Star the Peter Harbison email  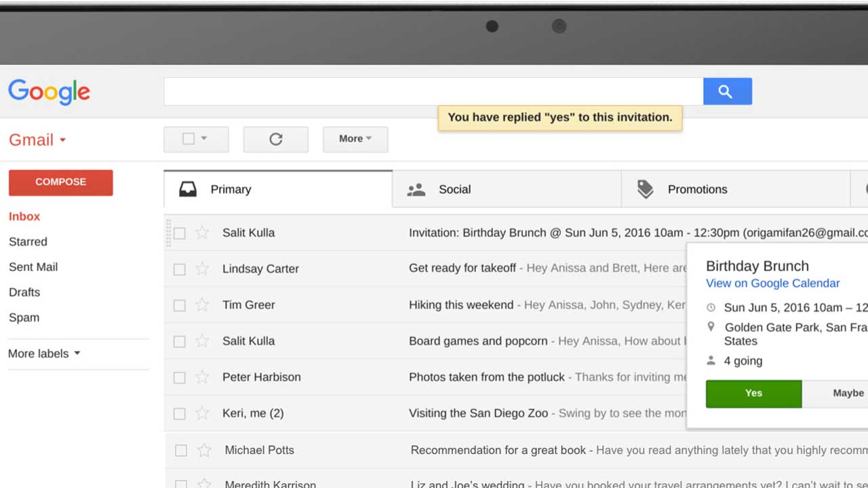(202, 378)
